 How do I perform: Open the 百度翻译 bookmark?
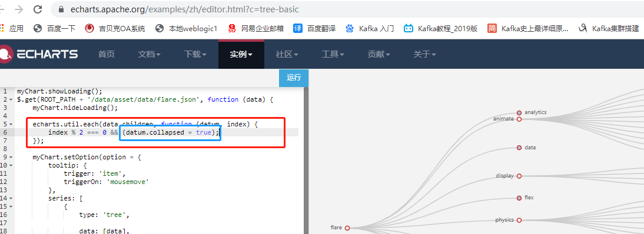click(314, 28)
